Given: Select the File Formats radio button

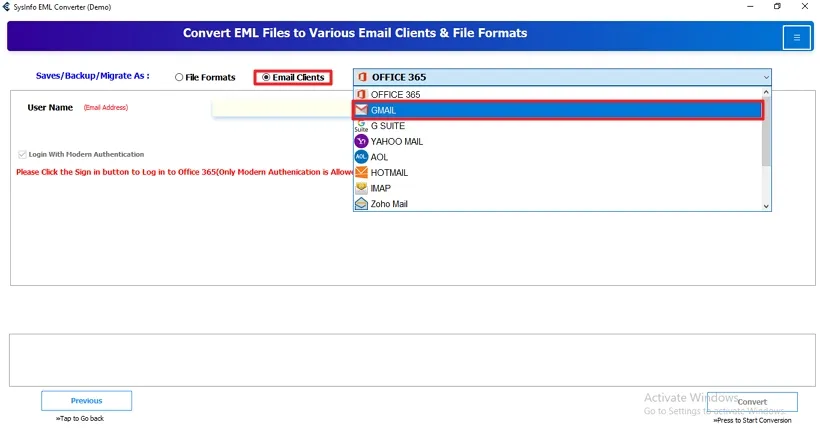Looking at the screenshot, I should point(179,77).
